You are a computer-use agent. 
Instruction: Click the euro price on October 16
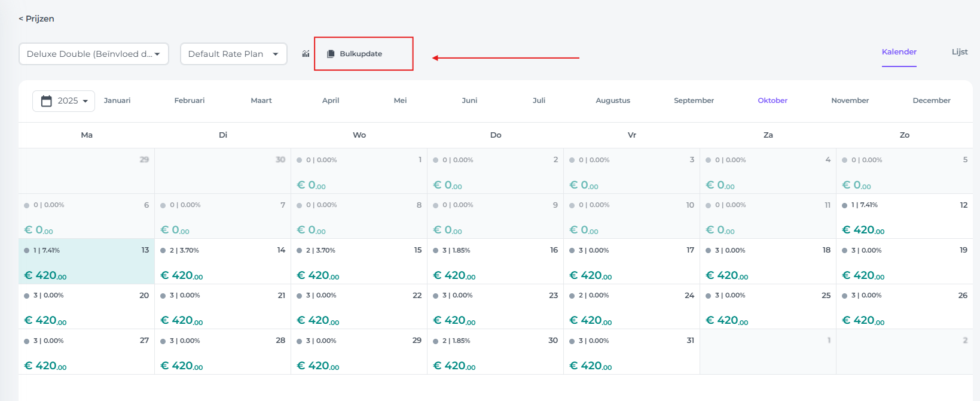(454, 275)
